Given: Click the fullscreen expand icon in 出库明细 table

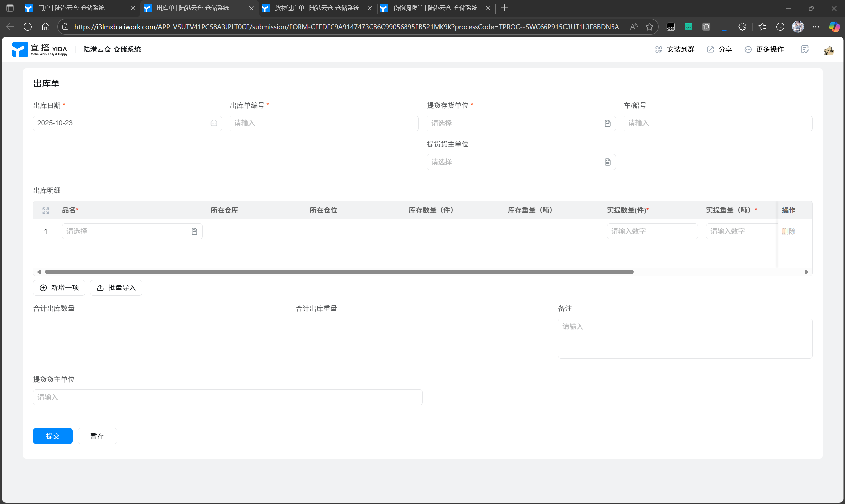Looking at the screenshot, I should pyautogui.click(x=46, y=210).
